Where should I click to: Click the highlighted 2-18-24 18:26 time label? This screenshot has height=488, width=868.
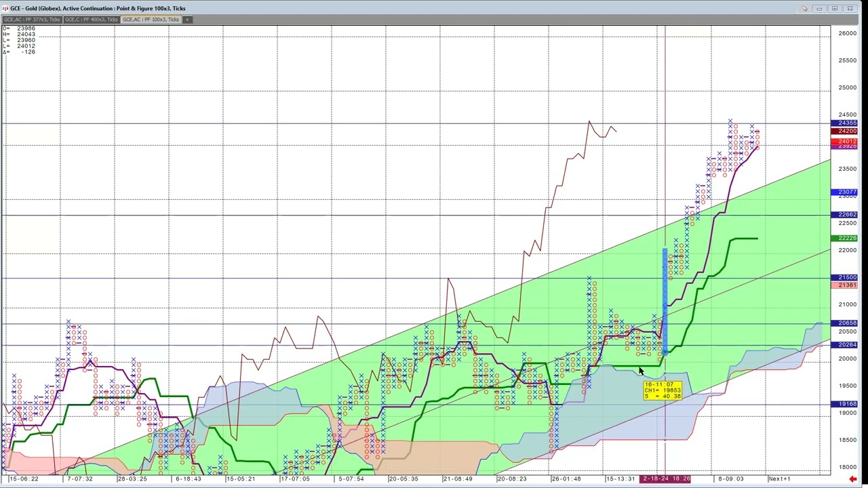(666, 479)
